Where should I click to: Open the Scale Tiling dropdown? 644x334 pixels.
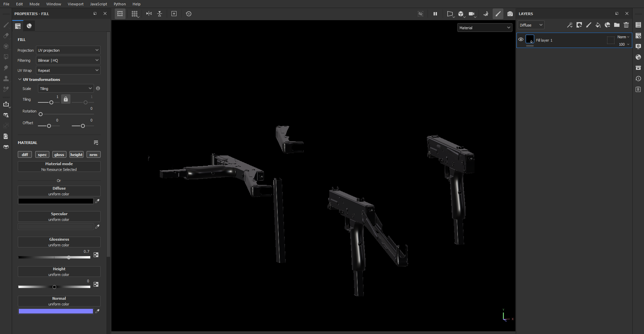click(x=66, y=88)
